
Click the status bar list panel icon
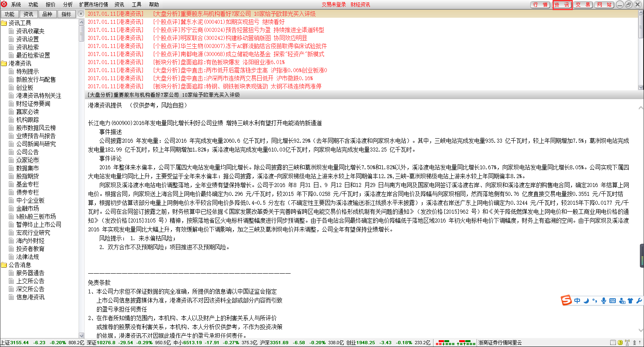[613, 343]
